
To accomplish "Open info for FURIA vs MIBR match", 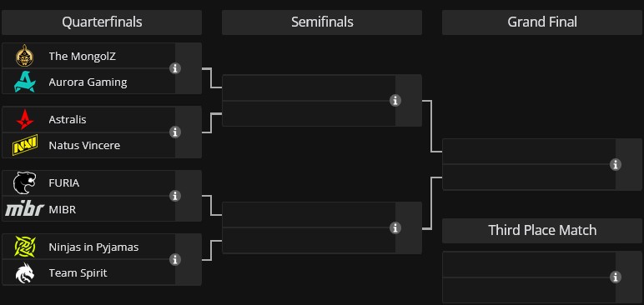I will click(x=175, y=196).
